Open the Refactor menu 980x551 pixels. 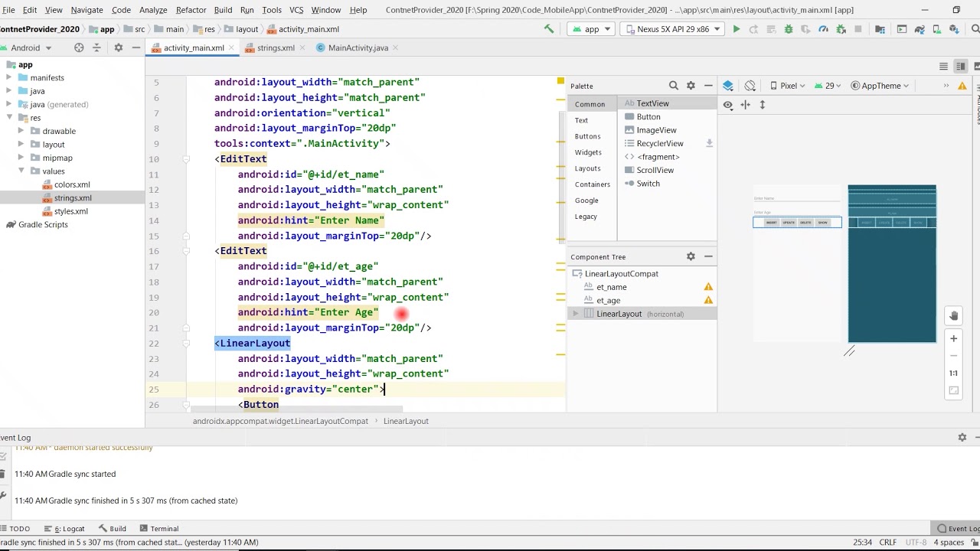[x=191, y=10]
